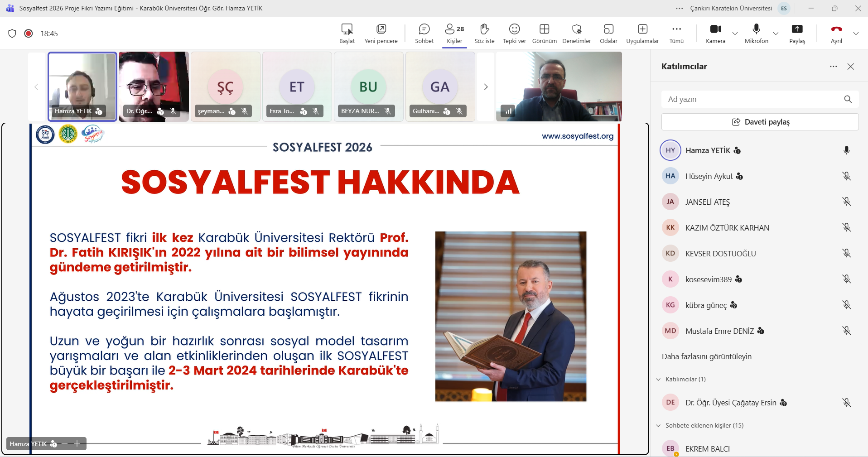Raise hand with Söz iste
The height and width of the screenshot is (457, 868).
click(x=484, y=34)
